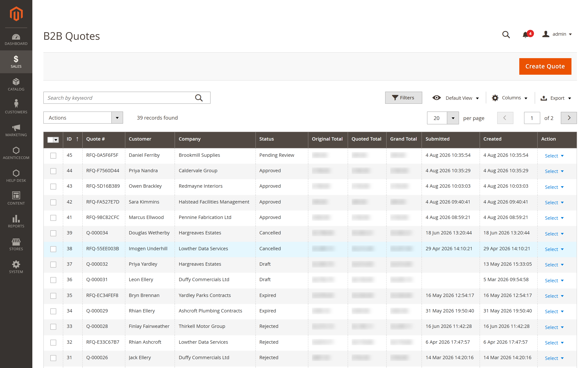This screenshot has height=368, width=588.
Task: Open Select action for Priya Nandra row
Action: coord(554,171)
